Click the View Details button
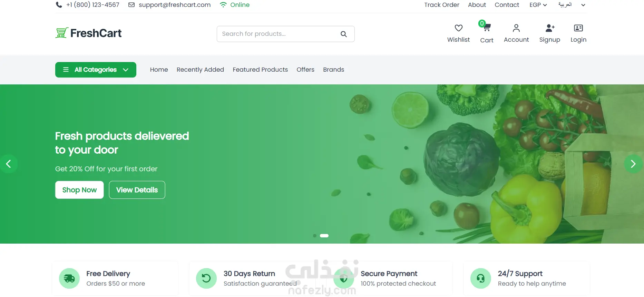The height and width of the screenshot is (297, 644). pyautogui.click(x=137, y=190)
